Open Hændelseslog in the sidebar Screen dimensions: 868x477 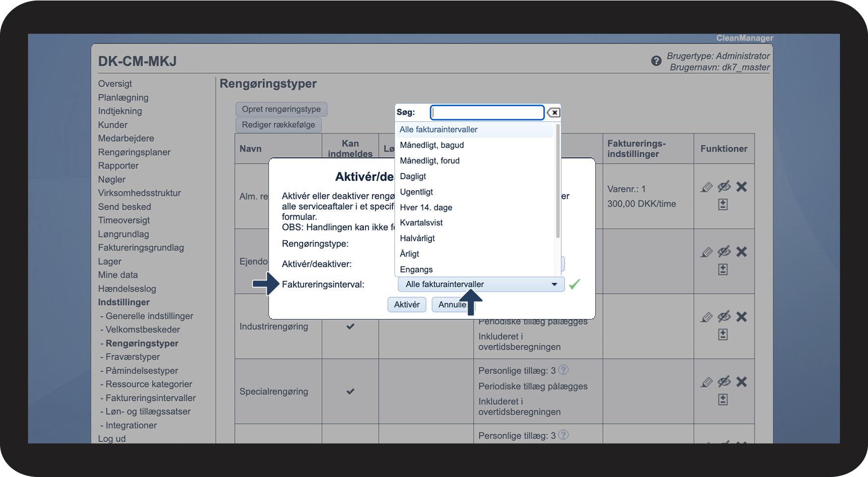[127, 289]
